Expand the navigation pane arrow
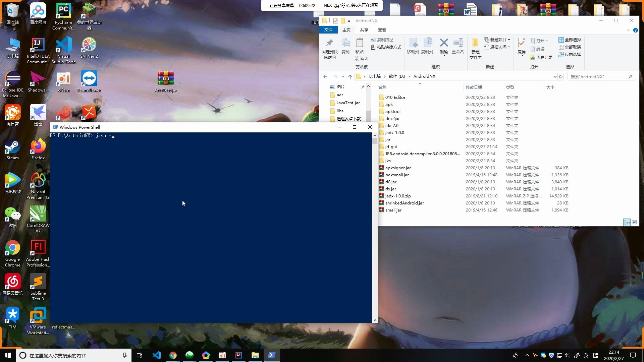This screenshot has height=362, width=644. 368,86
